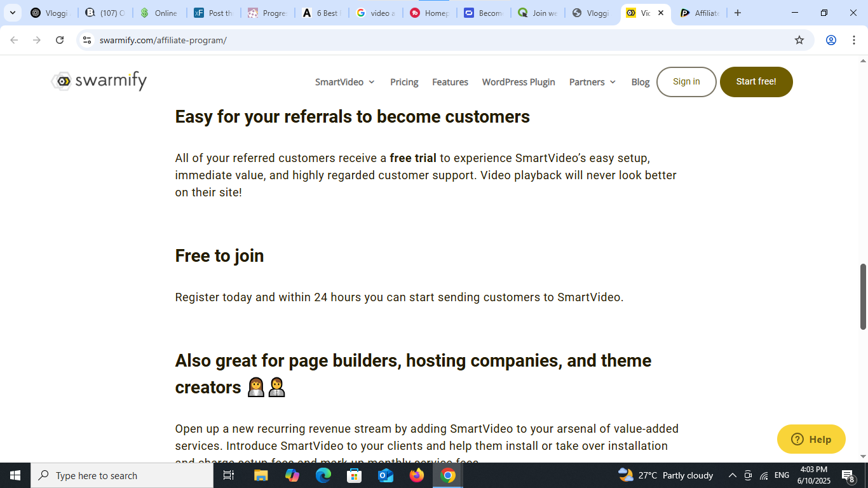Close the active Swarmify tab
Viewport: 868px width, 488px height.
pyautogui.click(x=661, y=13)
